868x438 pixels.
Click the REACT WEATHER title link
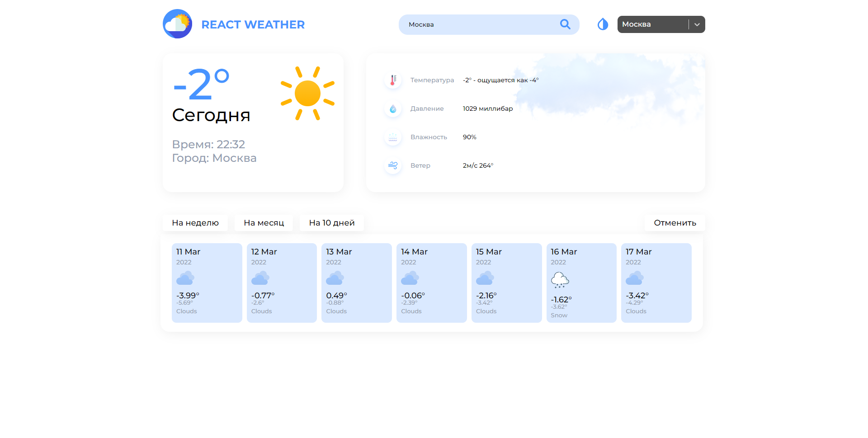click(x=253, y=24)
